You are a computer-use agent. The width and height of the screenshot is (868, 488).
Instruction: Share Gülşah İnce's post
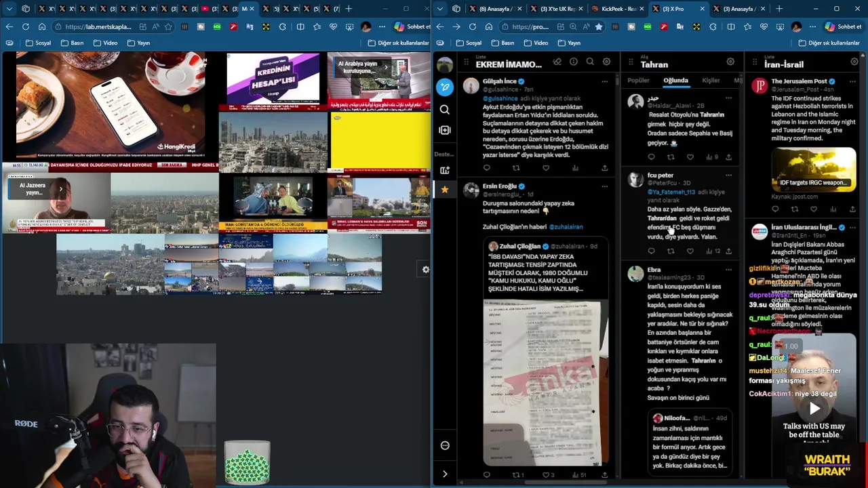pyautogui.click(x=604, y=168)
